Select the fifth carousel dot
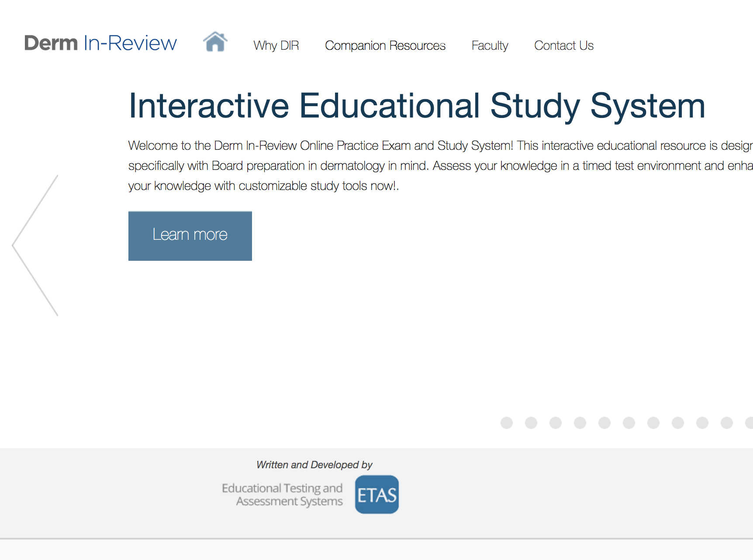Screen dimensions: 753x560 click(604, 423)
